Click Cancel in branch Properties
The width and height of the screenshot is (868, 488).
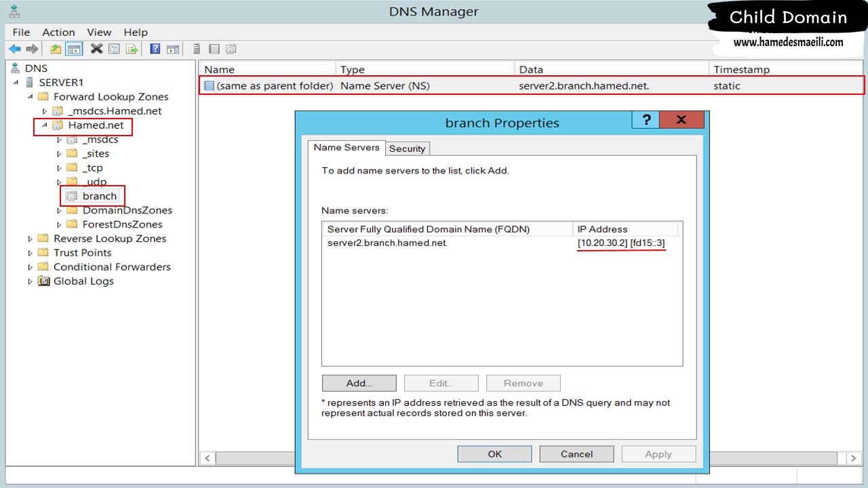577,454
